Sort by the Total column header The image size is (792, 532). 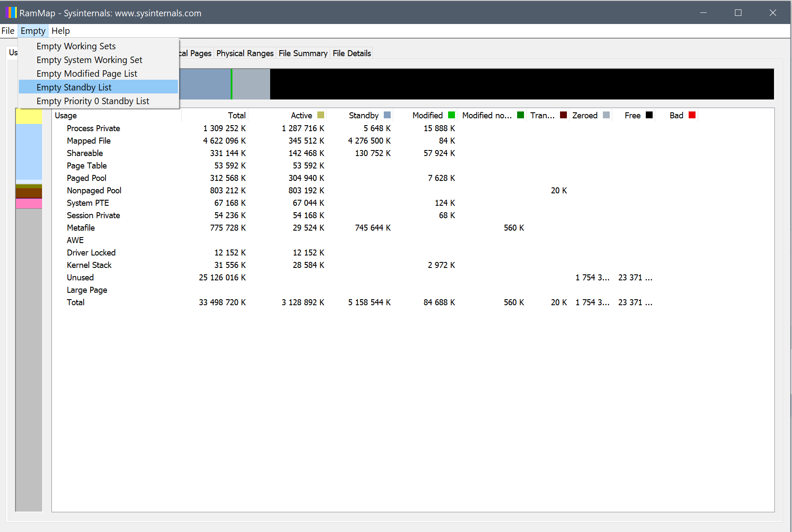(x=215, y=115)
